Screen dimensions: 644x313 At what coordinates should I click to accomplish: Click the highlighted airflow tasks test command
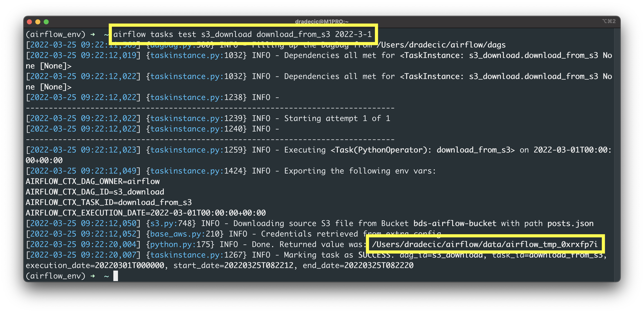(242, 34)
